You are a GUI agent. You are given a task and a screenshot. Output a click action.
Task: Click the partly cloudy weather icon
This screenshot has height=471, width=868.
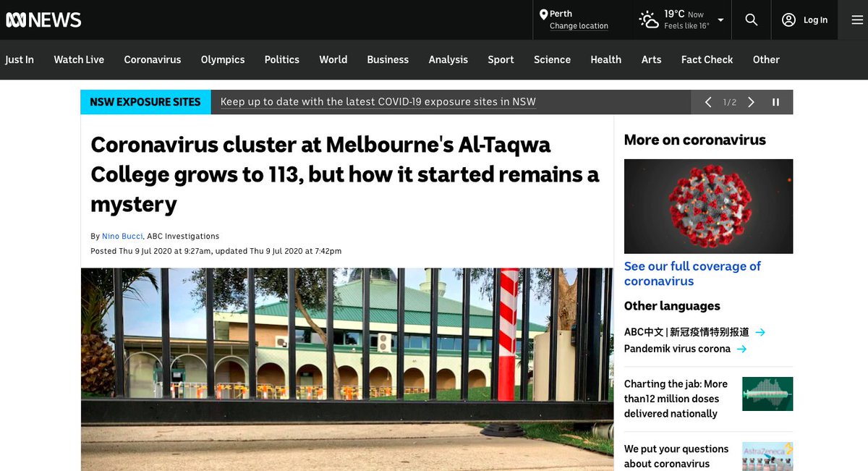[649, 20]
